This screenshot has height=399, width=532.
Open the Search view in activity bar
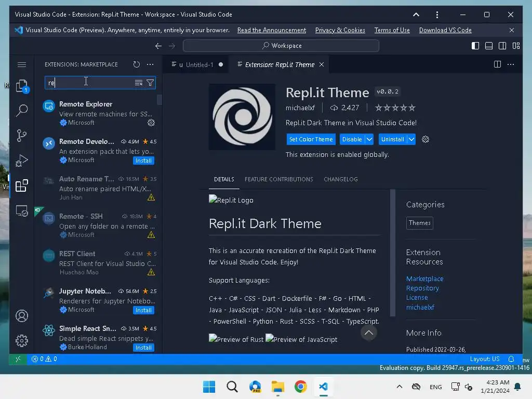pyautogui.click(x=22, y=110)
